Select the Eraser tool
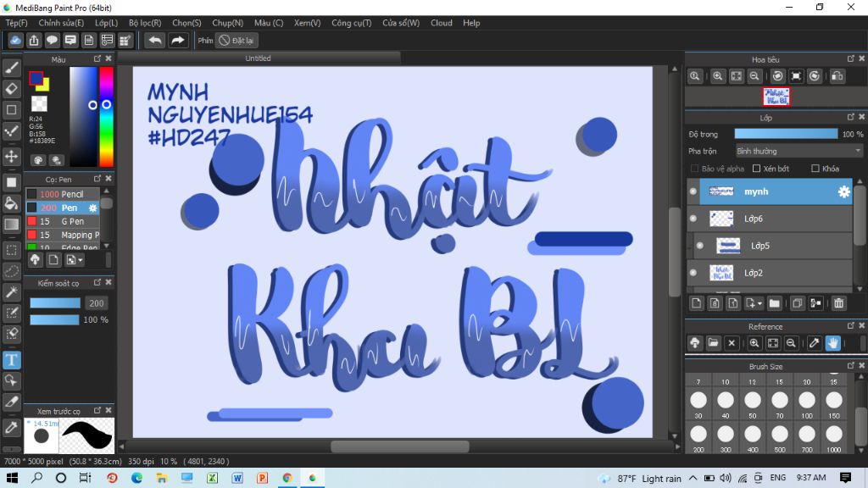 tap(11, 88)
